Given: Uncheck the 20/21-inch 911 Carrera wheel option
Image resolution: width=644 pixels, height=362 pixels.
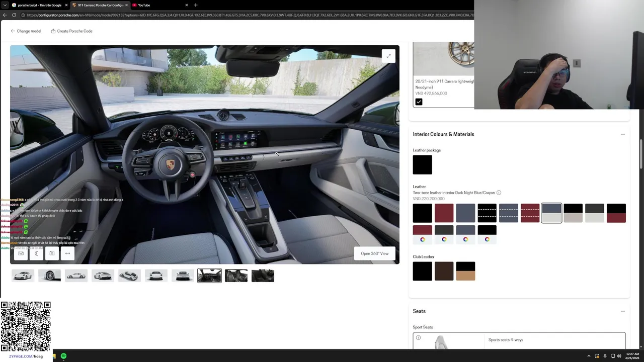Looking at the screenshot, I should tap(419, 102).
